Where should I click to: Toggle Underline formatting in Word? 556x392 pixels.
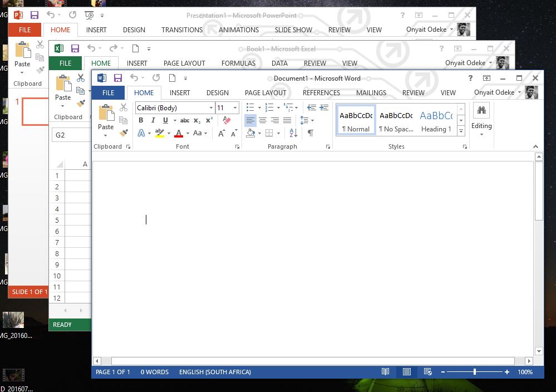(165, 120)
